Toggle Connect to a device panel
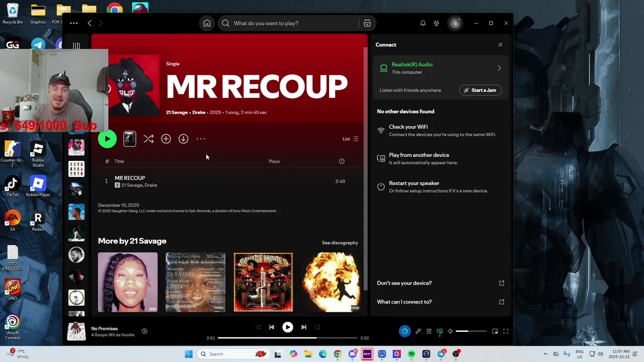The image size is (644, 362). point(440,331)
